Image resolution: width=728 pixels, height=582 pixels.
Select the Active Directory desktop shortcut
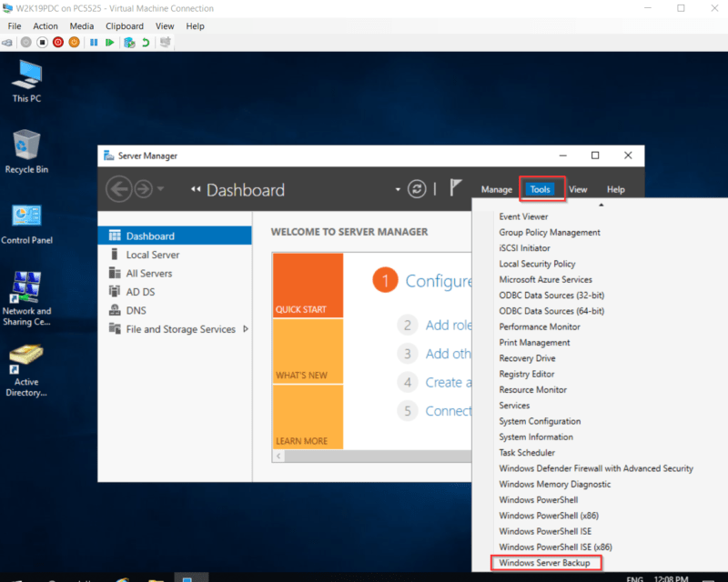coord(26,371)
